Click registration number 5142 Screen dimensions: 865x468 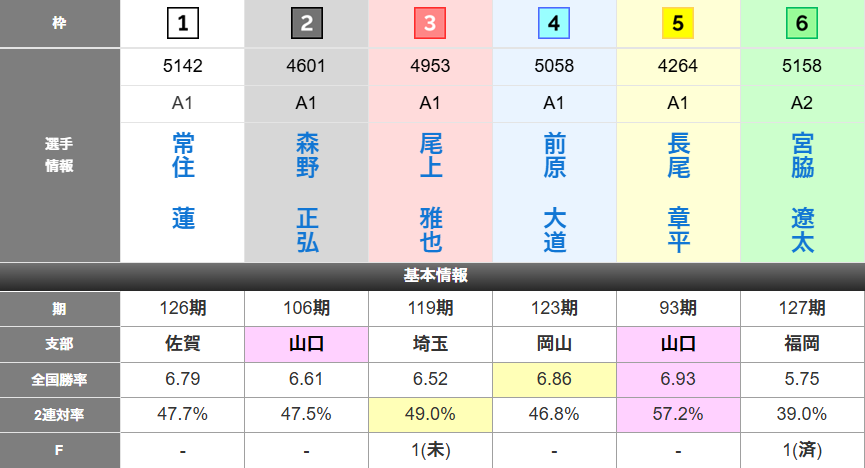(183, 67)
